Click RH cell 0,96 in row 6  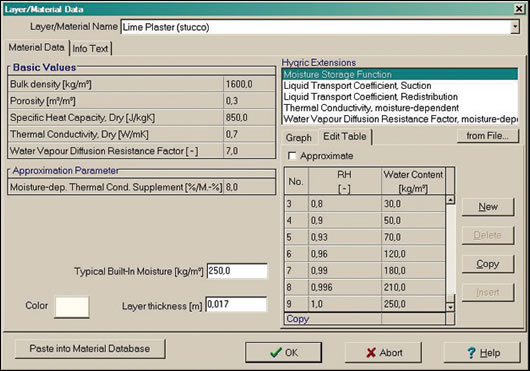point(345,254)
